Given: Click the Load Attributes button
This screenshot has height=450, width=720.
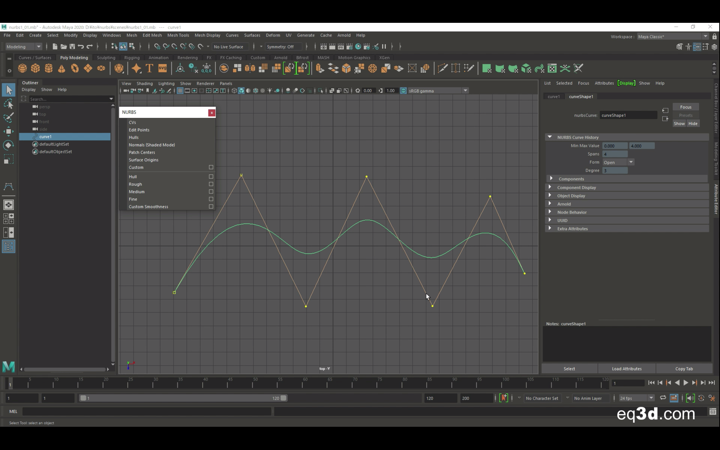Looking at the screenshot, I should click(626, 369).
